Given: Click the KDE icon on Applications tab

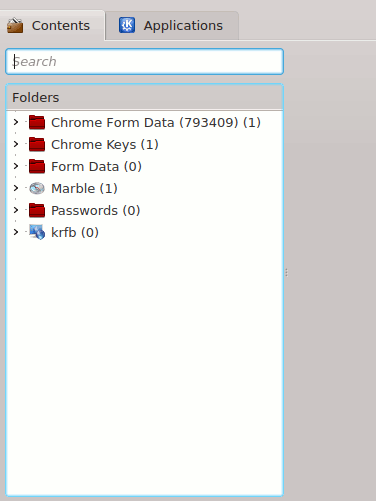Looking at the screenshot, I should point(127,25).
